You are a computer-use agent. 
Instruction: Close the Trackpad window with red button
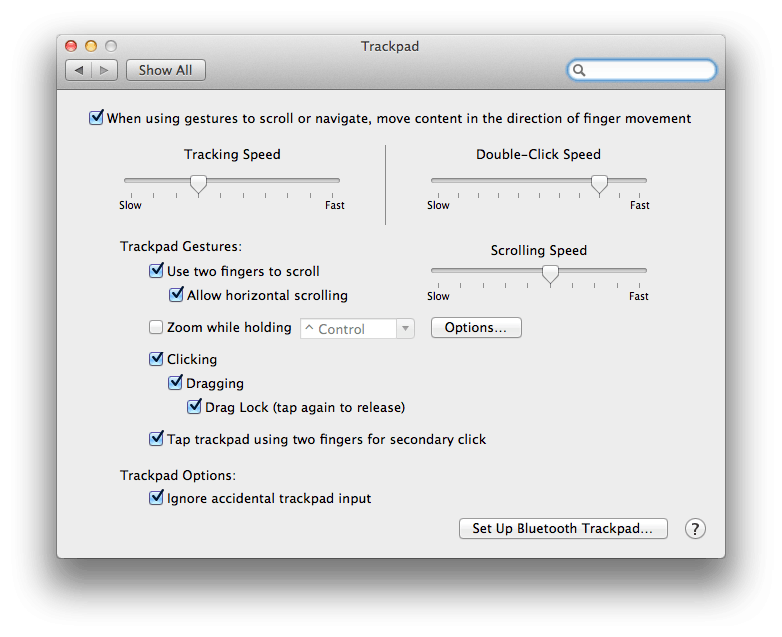coord(71,46)
